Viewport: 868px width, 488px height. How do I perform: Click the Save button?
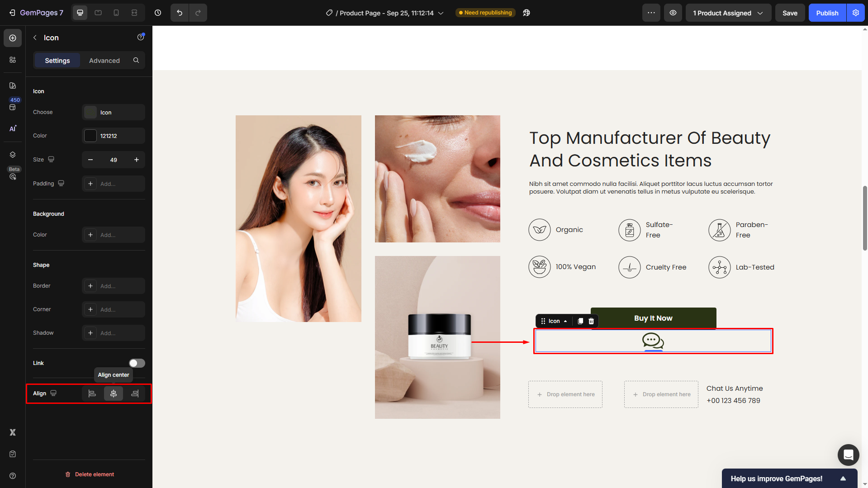[790, 13]
